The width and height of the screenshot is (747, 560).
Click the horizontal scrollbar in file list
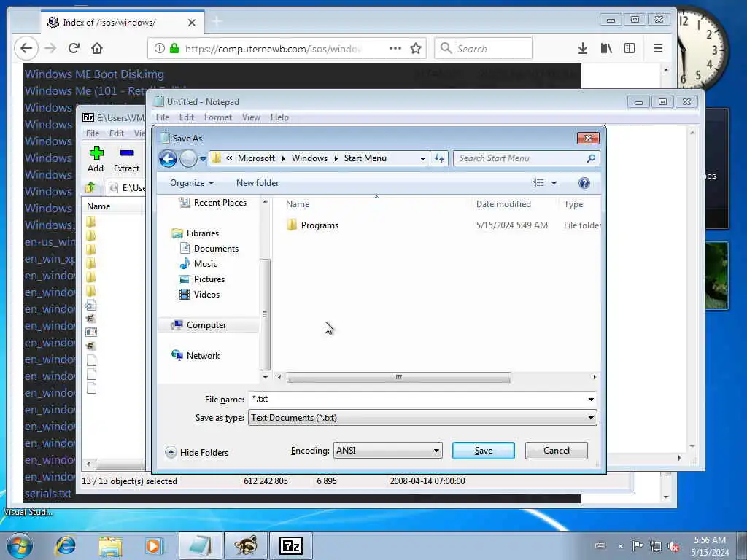point(399,377)
